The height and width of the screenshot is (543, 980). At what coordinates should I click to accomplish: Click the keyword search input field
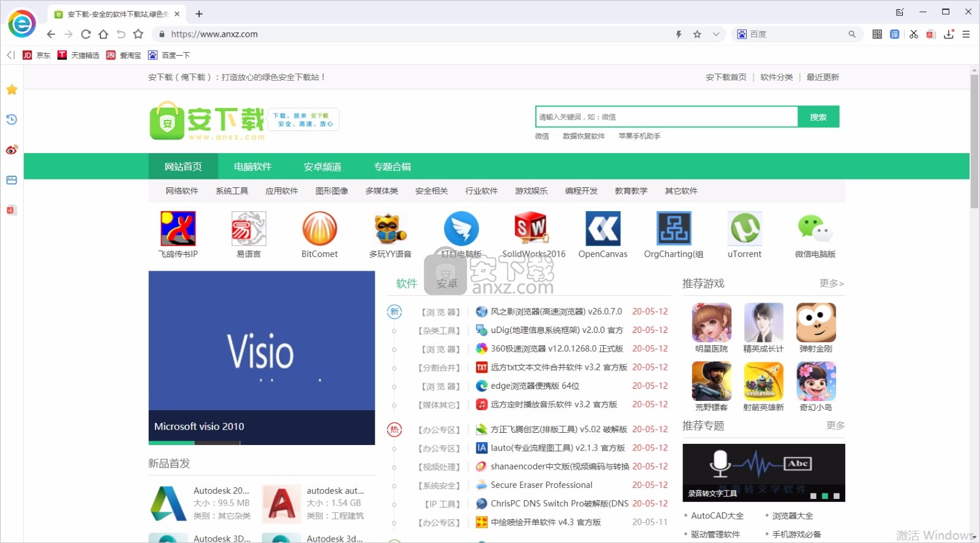point(666,117)
